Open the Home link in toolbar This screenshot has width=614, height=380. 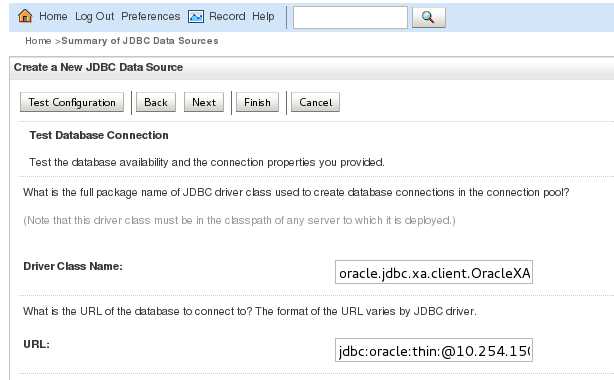53,16
